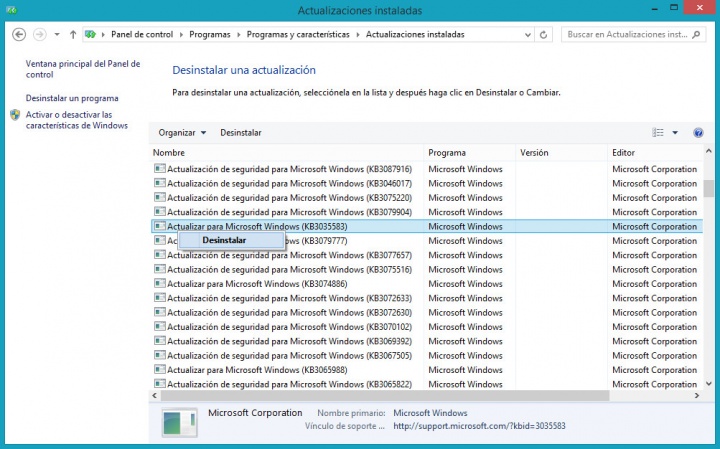The image size is (720, 449).
Task: Sort by Programa column header
Action: 470,153
